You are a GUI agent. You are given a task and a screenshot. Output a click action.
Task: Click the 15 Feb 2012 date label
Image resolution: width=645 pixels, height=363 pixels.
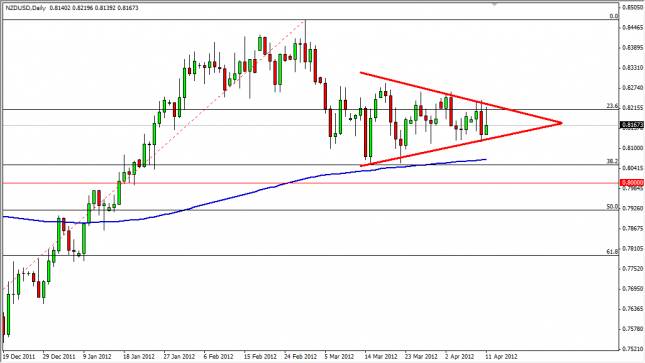coord(260,356)
